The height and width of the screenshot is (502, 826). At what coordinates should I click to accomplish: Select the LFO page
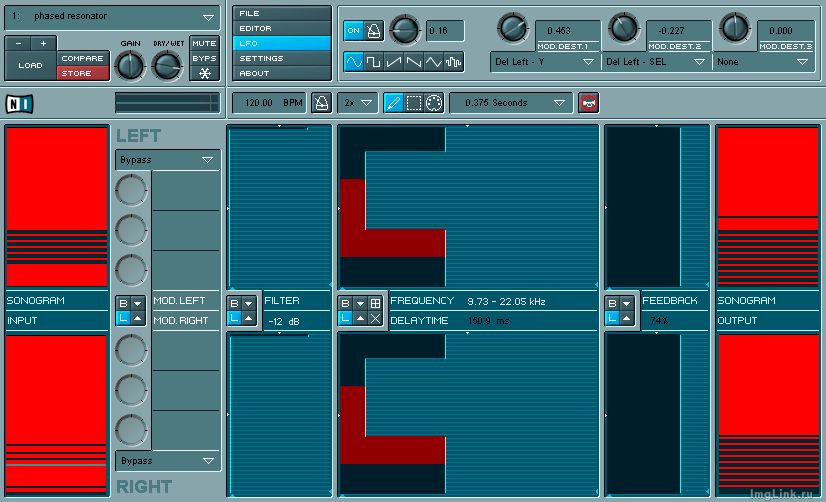coord(282,43)
